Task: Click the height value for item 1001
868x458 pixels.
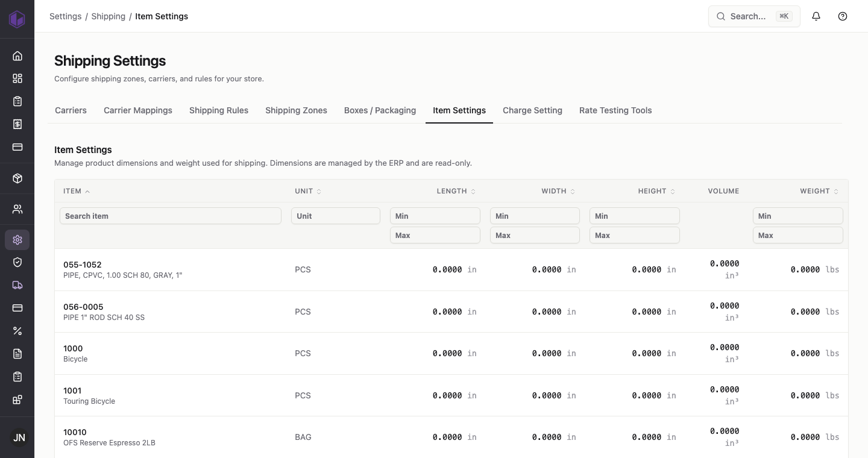Action: 654,395
